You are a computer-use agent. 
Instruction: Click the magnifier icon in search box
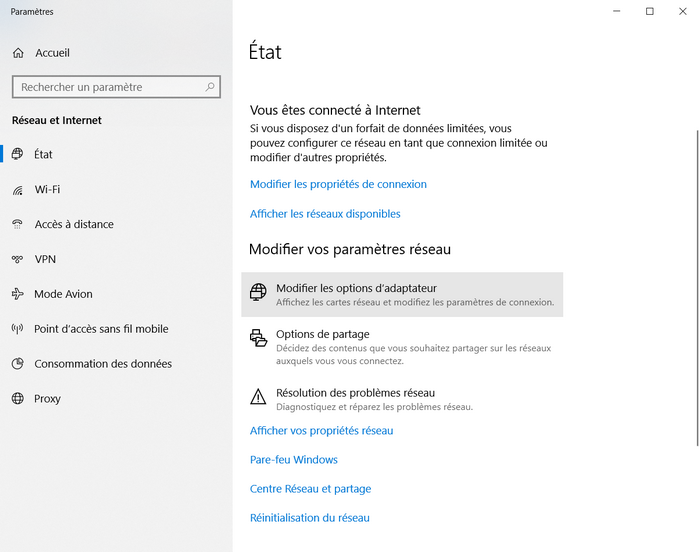[210, 87]
